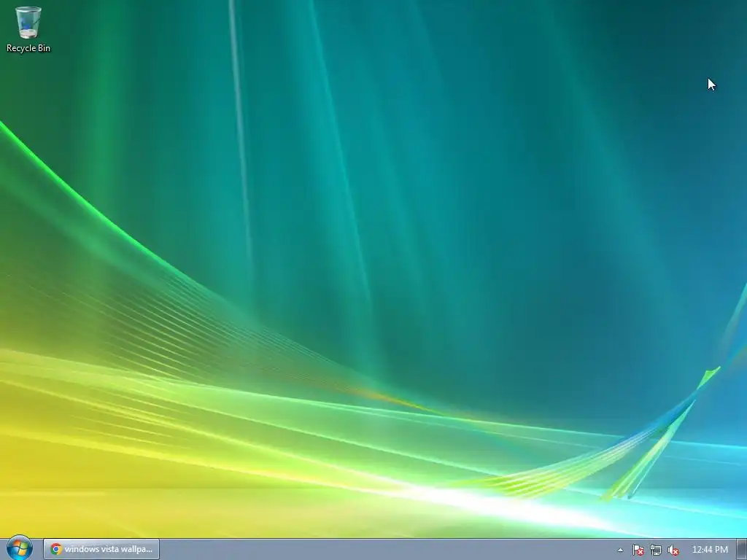Click the Show desktop strip at taskbar end
The height and width of the screenshot is (560, 747).
click(742, 550)
